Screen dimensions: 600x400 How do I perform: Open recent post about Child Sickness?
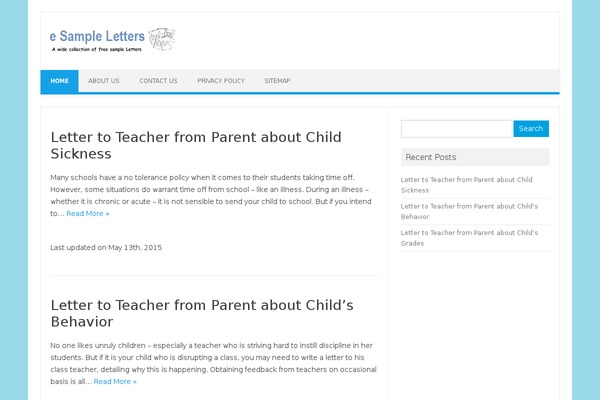pyautogui.click(x=466, y=185)
